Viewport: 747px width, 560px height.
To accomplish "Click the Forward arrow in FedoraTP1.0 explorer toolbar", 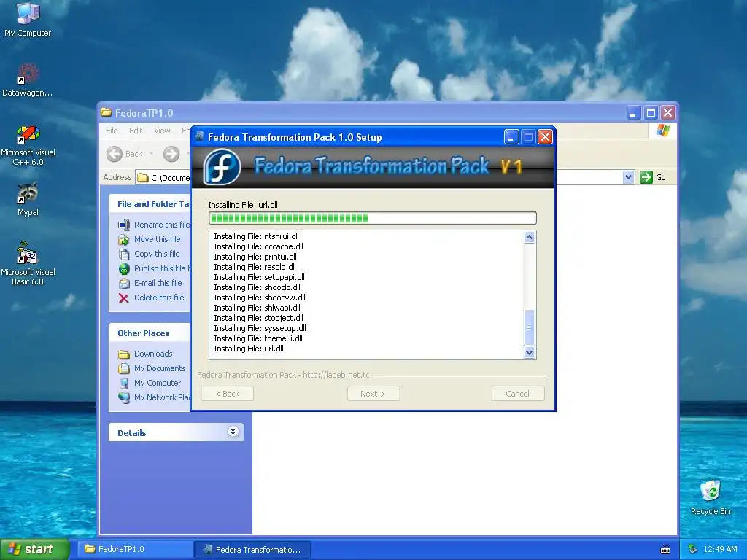I will (171, 154).
